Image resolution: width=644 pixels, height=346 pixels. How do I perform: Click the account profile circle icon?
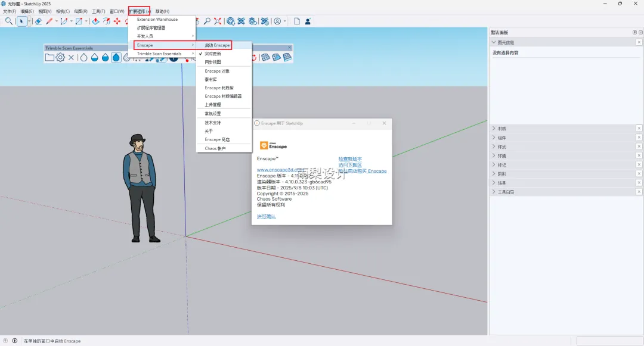[278, 21]
